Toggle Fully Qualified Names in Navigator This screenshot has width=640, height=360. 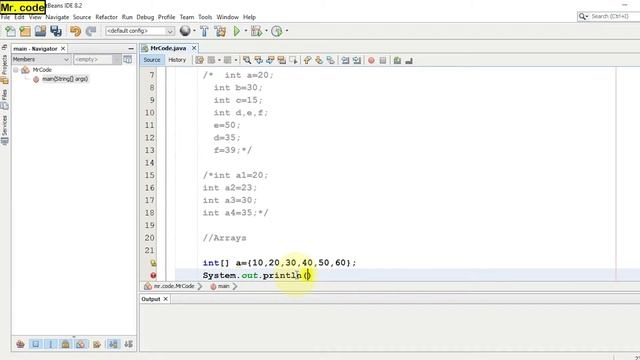tap(97, 344)
